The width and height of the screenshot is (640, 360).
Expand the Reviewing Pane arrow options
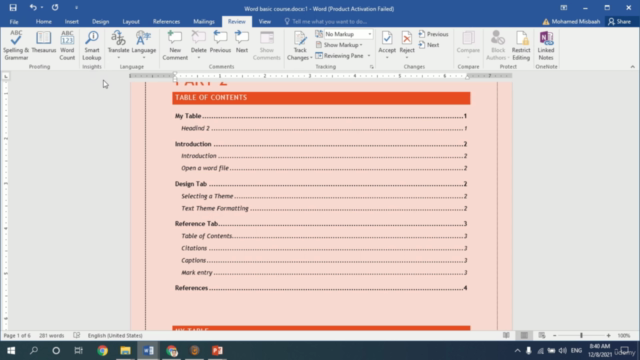369,56
